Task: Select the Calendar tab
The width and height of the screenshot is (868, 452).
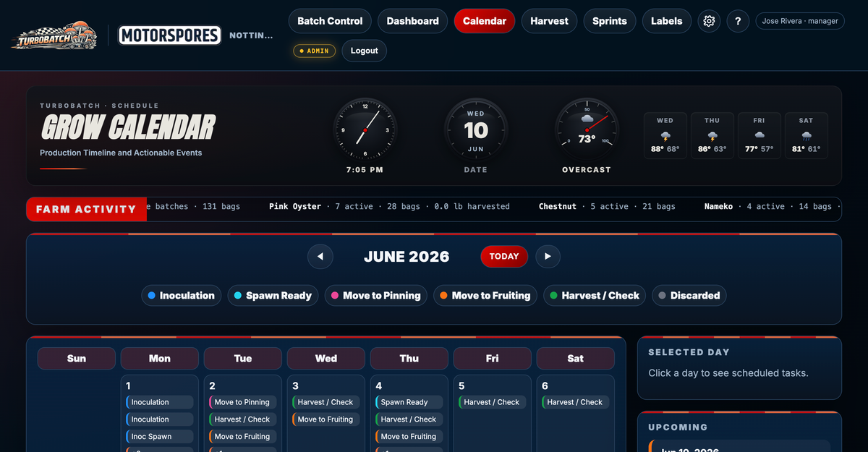Action: (485, 21)
